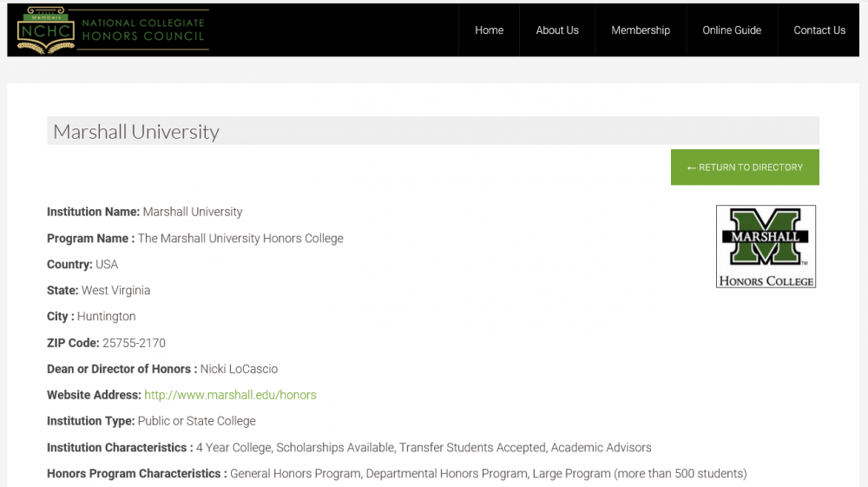Viewport: 868px width, 487px height.
Task: Click the State value West Virginia
Action: pos(115,291)
